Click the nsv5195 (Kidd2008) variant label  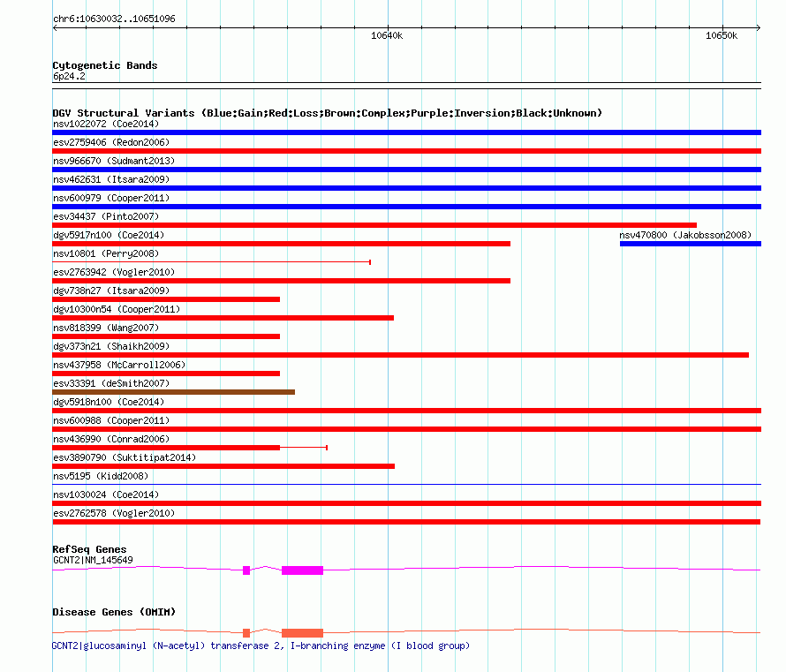pos(101,476)
